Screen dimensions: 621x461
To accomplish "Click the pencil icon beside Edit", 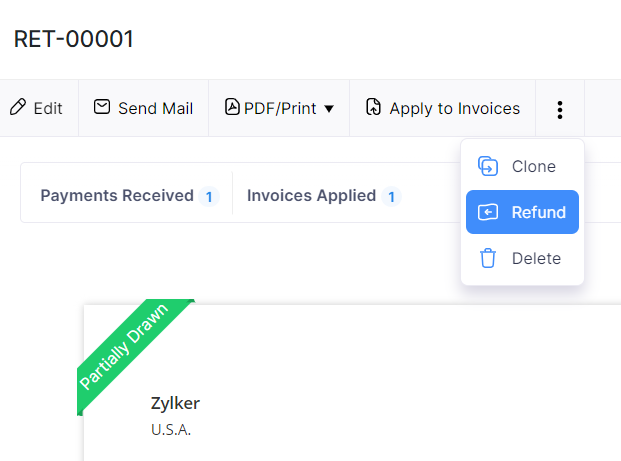I will 17,108.
